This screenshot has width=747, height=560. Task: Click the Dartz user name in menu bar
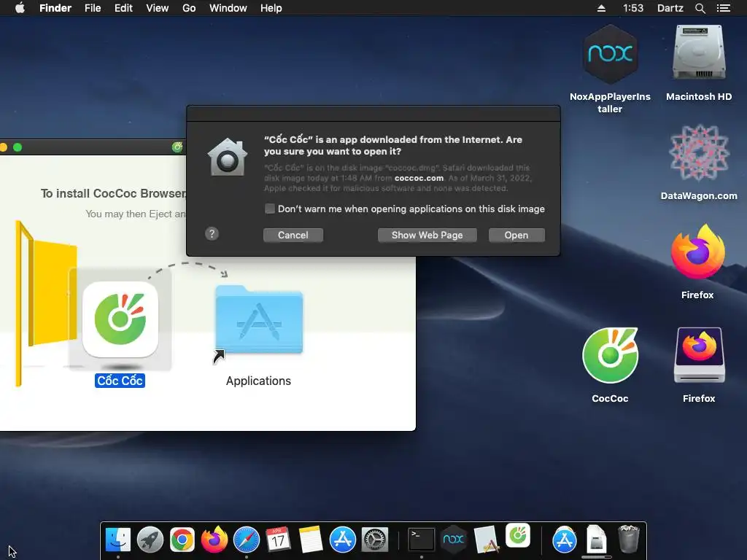[x=670, y=8]
